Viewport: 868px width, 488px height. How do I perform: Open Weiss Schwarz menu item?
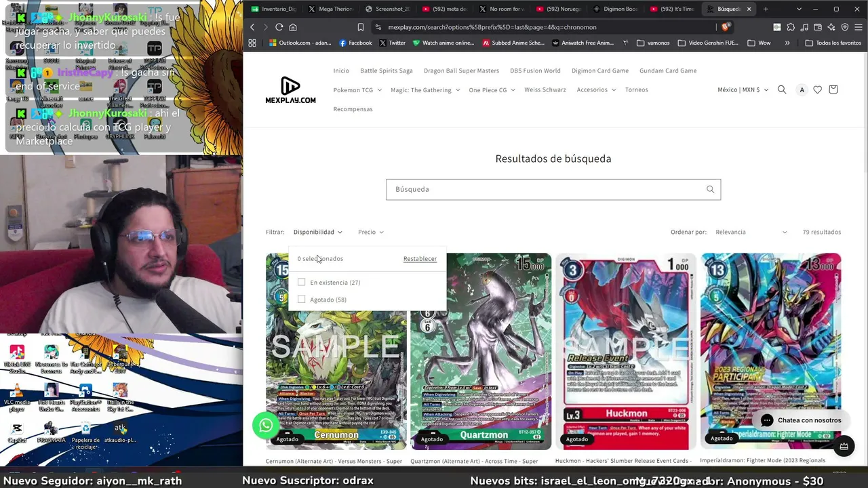(545, 89)
